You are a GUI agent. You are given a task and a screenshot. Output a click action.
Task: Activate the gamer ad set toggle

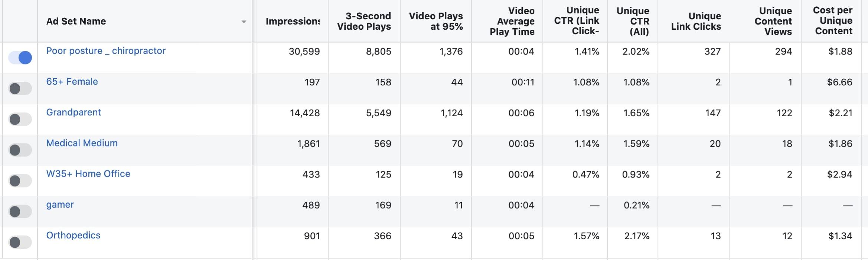pyautogui.click(x=20, y=211)
